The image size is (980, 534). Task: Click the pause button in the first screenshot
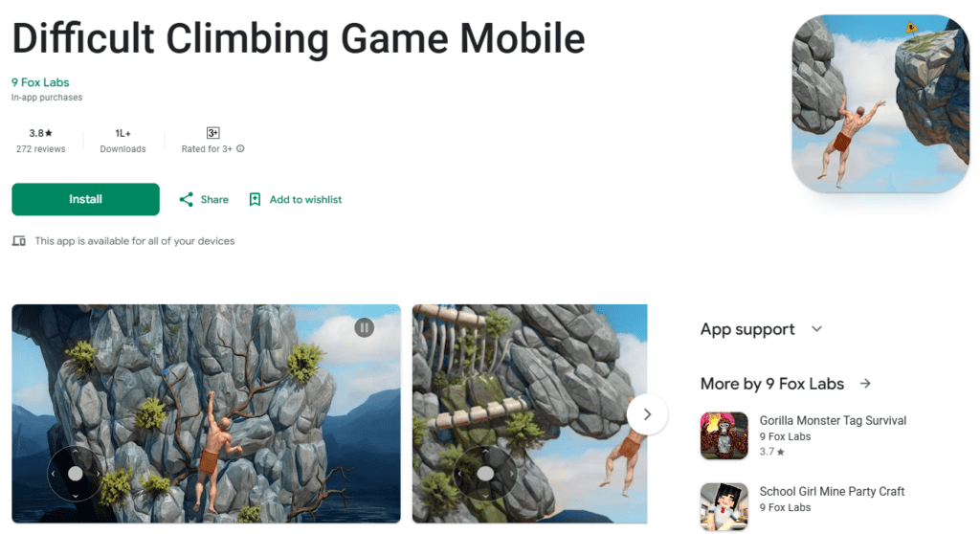[x=365, y=327]
